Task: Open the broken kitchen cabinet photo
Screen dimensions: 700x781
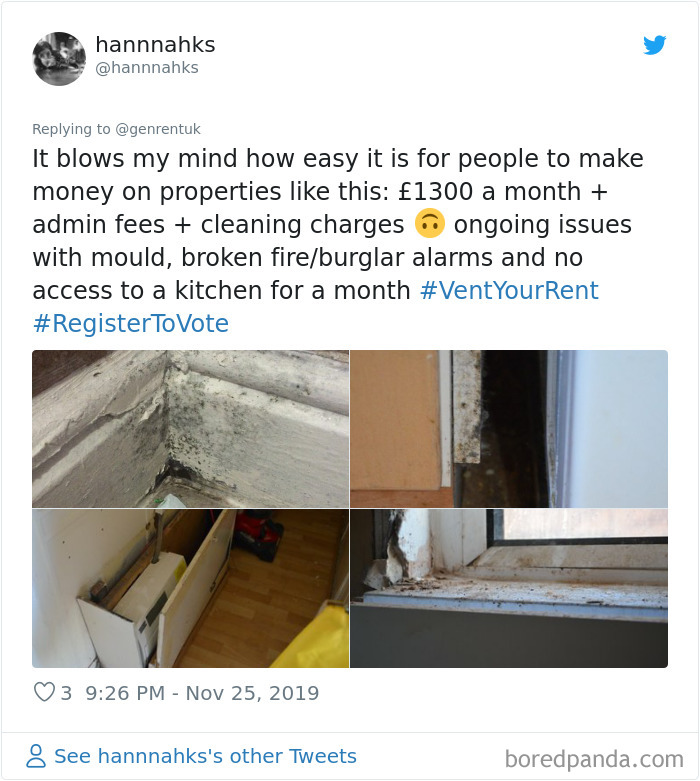Action: pyautogui.click(x=190, y=588)
